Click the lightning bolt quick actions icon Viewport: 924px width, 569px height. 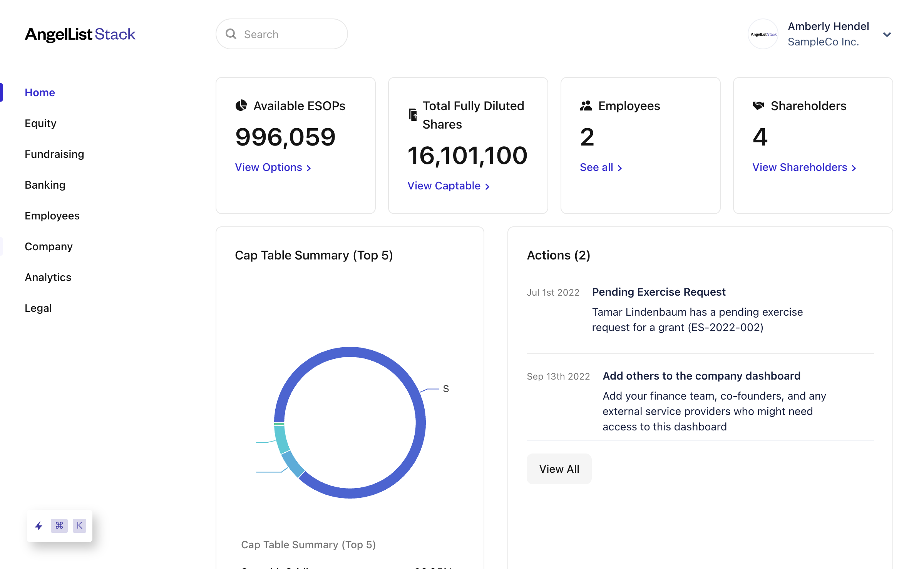pos(38,525)
